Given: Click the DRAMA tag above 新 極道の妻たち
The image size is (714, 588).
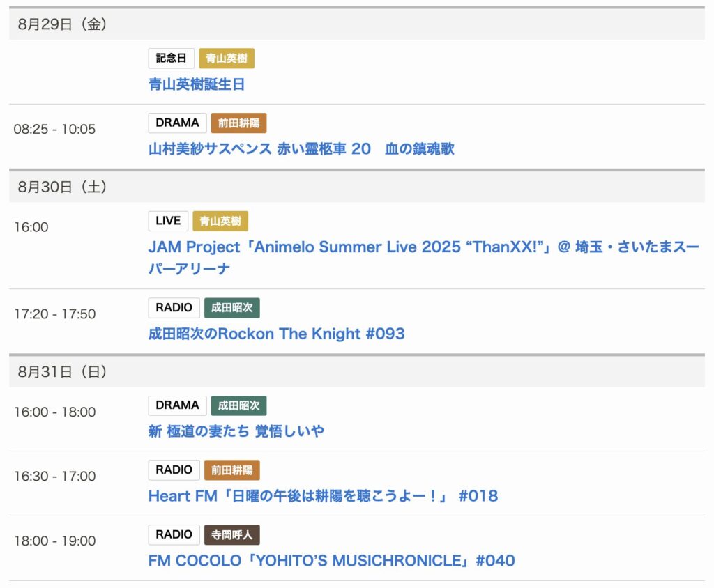Looking at the screenshot, I should pyautogui.click(x=177, y=406).
